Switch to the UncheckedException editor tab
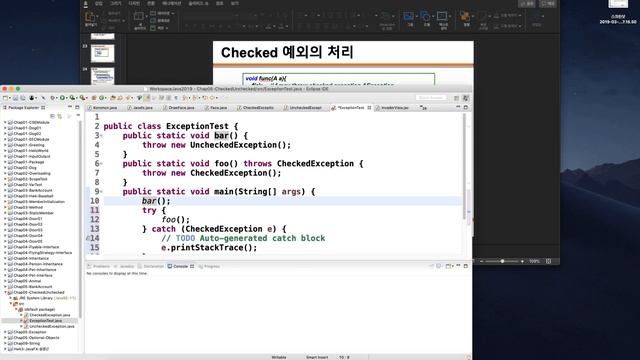Screen dimensions: 640x360 [302, 108]
